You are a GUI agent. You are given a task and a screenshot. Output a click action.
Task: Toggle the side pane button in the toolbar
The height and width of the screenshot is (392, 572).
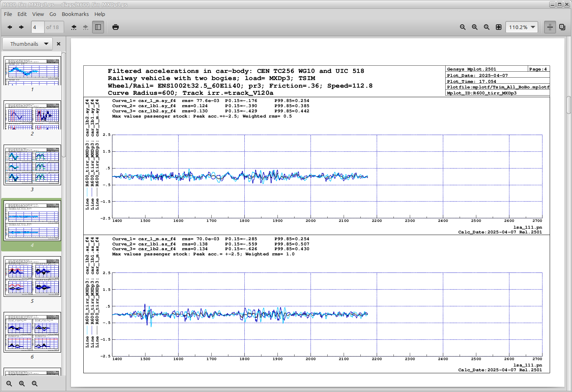pyautogui.click(x=98, y=27)
